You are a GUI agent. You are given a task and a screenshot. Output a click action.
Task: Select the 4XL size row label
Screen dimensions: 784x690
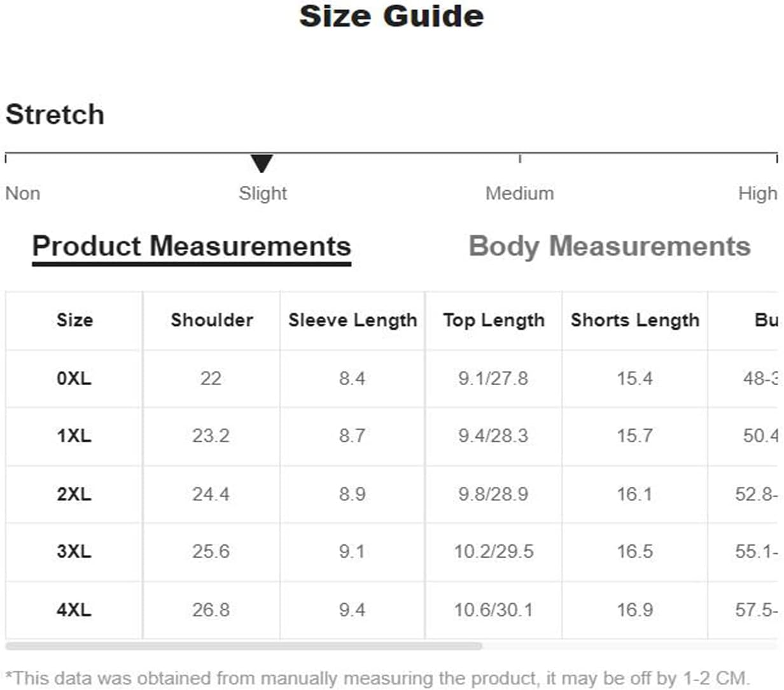click(x=74, y=610)
